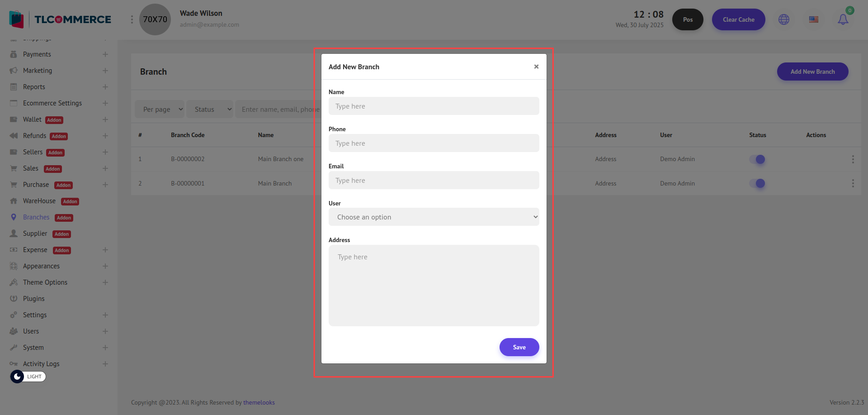
Task: Save the new branch form
Action: pyautogui.click(x=519, y=347)
